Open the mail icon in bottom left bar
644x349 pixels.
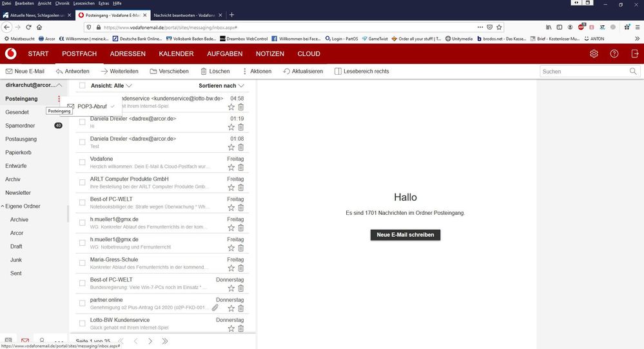tap(25, 341)
